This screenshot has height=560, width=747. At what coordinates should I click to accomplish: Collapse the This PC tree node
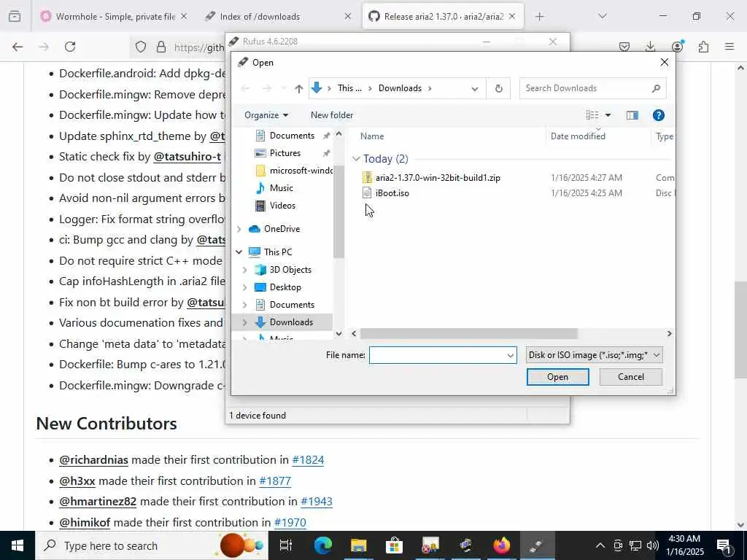[x=239, y=252]
